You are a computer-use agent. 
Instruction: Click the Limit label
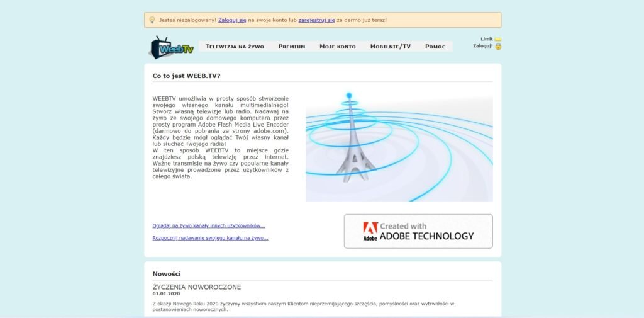coord(487,39)
